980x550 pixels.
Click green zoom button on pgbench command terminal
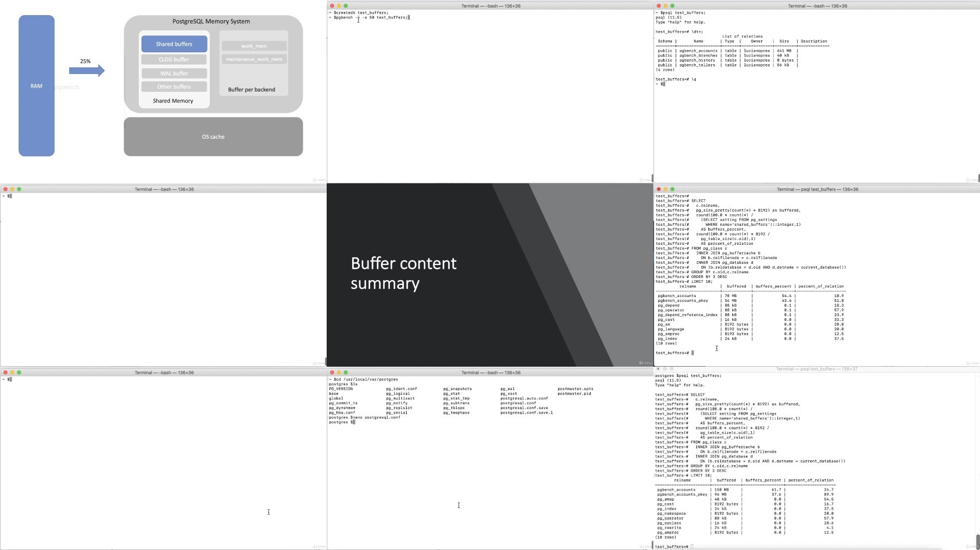[x=346, y=6]
